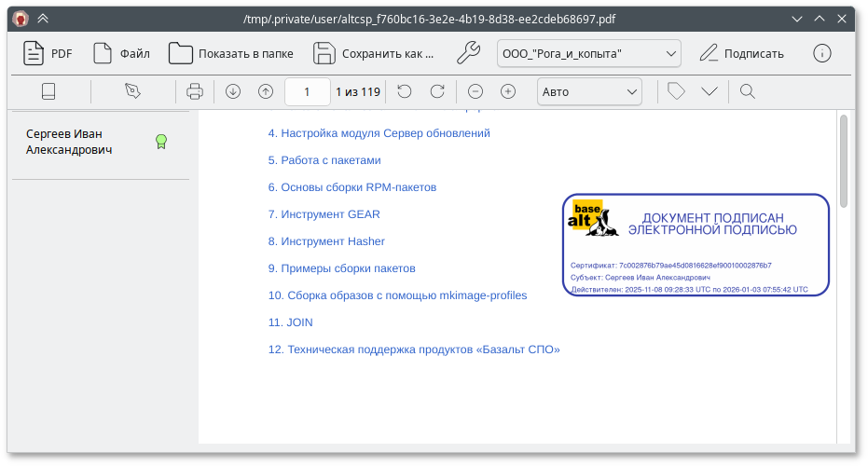Open link 10. Сборка образов mkimage-profiles

(x=397, y=295)
